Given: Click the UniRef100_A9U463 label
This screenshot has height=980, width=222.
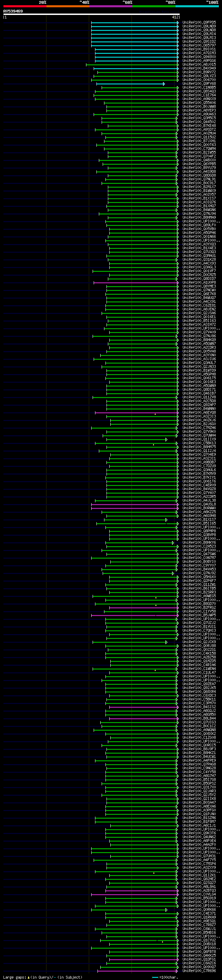Looking at the screenshot, I should point(199,114).
